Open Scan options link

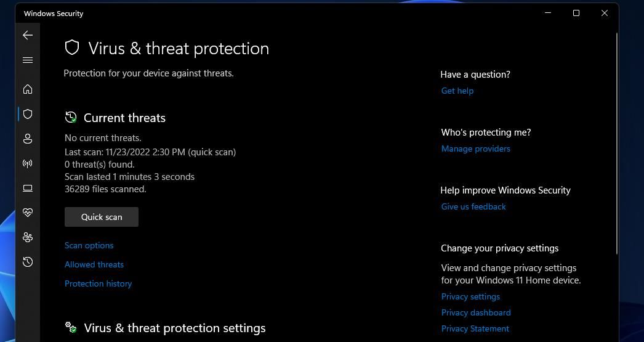click(x=89, y=245)
